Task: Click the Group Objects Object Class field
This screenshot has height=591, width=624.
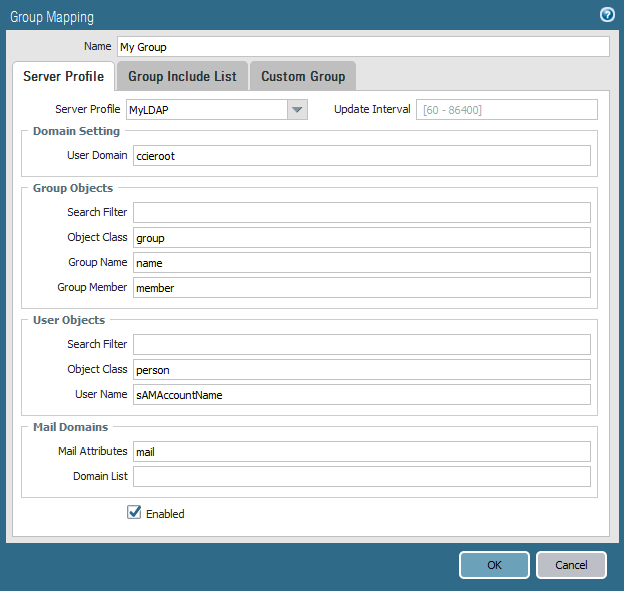Action: point(361,237)
